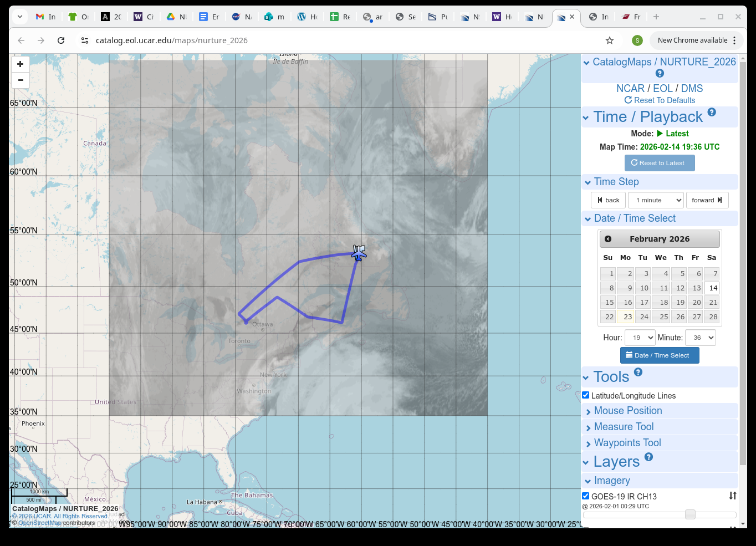Click the Reset To Defaults link
The image size is (756, 546).
[660, 100]
